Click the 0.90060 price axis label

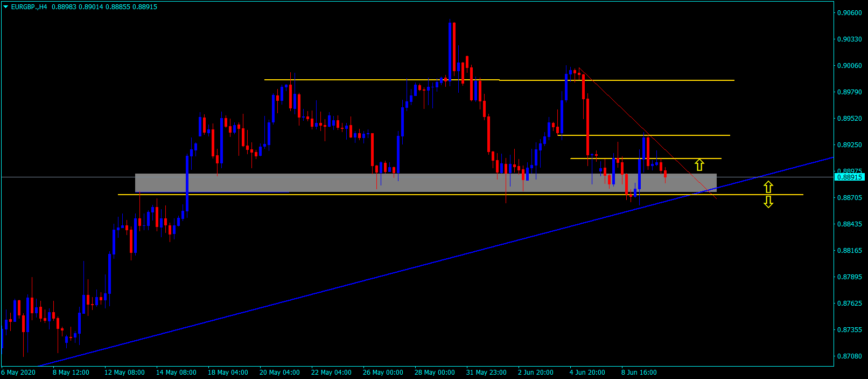[x=850, y=66]
